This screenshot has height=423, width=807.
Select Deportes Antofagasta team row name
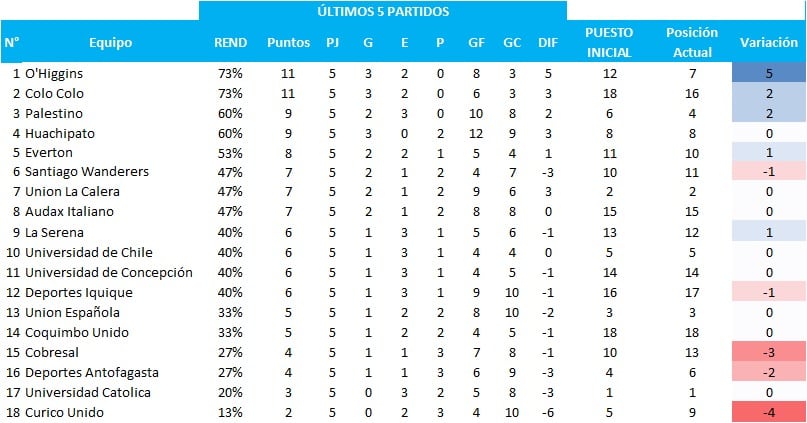point(92,373)
